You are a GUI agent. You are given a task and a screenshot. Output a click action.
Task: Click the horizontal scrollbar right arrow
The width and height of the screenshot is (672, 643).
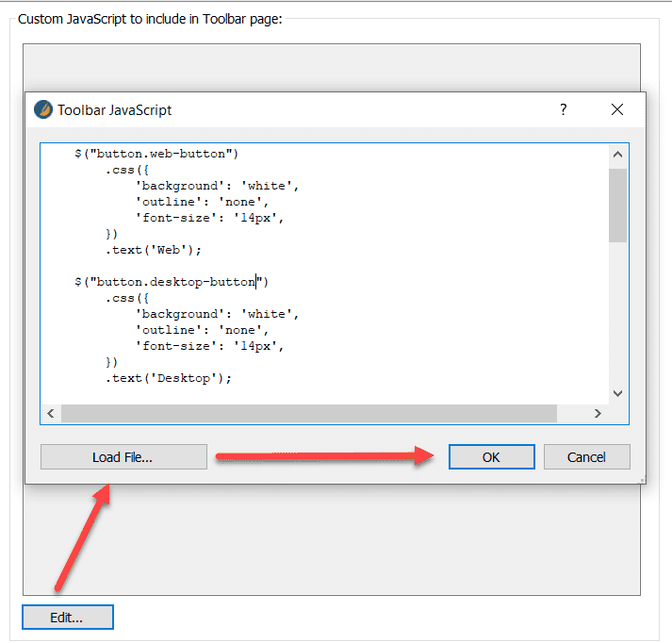[598, 413]
